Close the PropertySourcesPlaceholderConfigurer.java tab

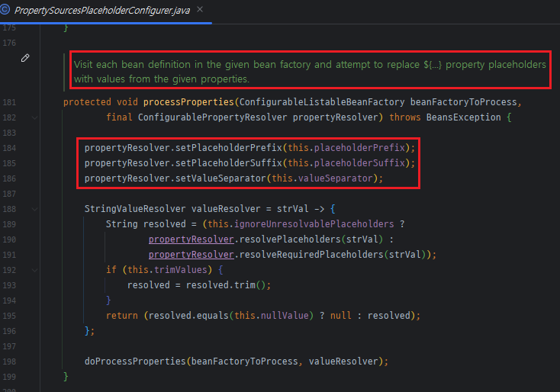point(200,10)
